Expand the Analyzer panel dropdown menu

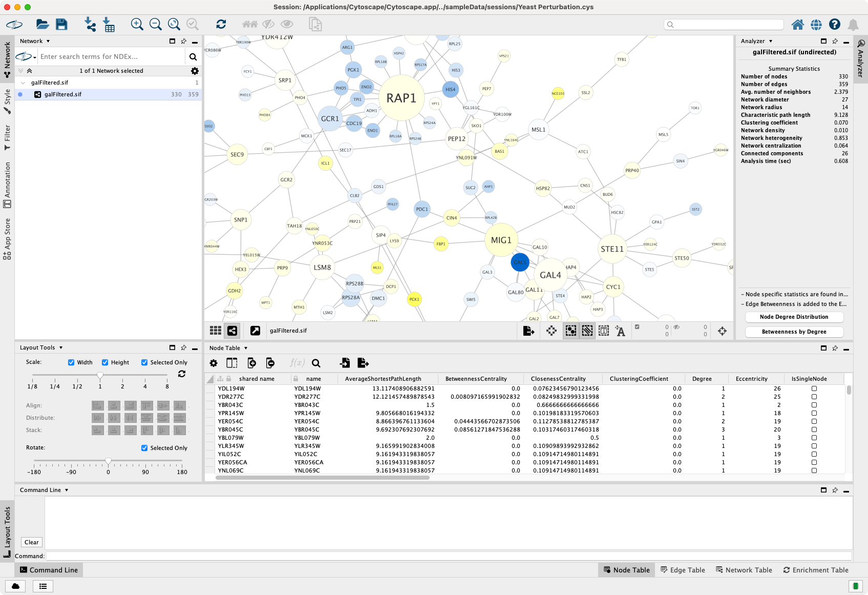pos(771,41)
